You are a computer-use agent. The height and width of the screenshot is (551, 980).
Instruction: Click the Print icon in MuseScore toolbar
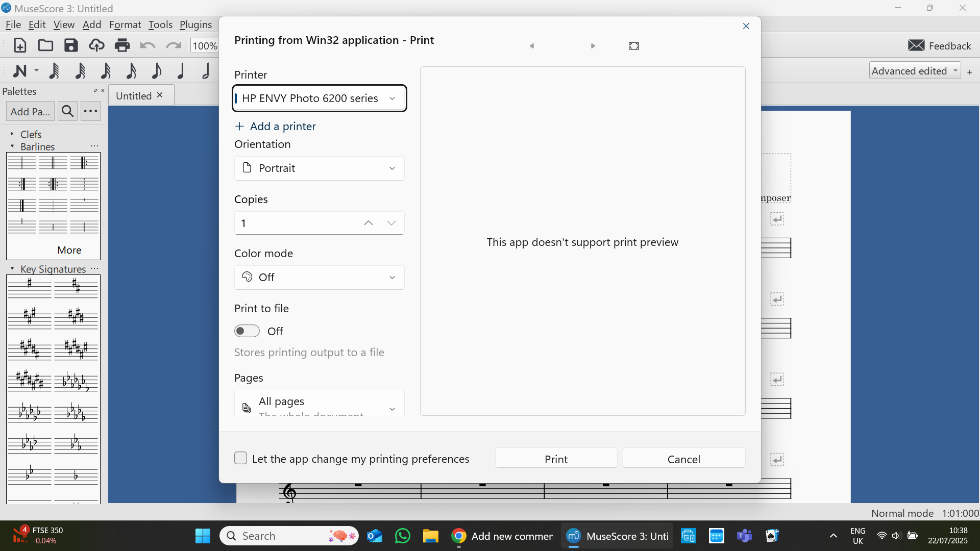(x=122, y=45)
